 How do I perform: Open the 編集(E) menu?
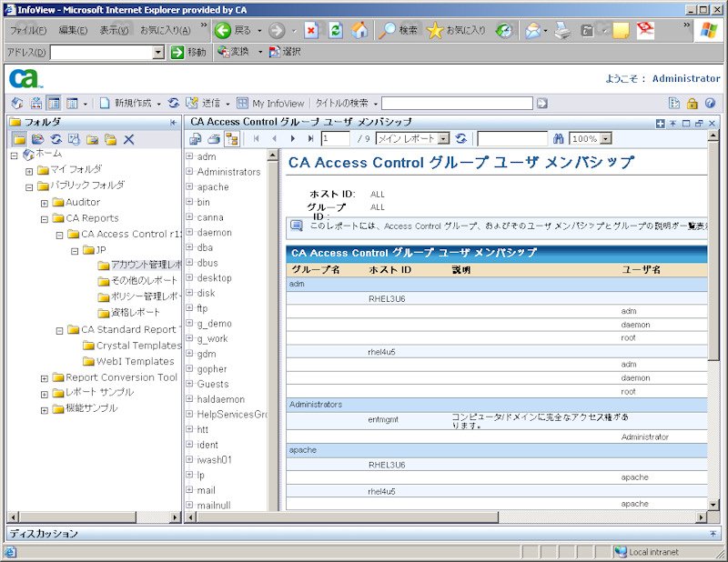pyautogui.click(x=73, y=30)
